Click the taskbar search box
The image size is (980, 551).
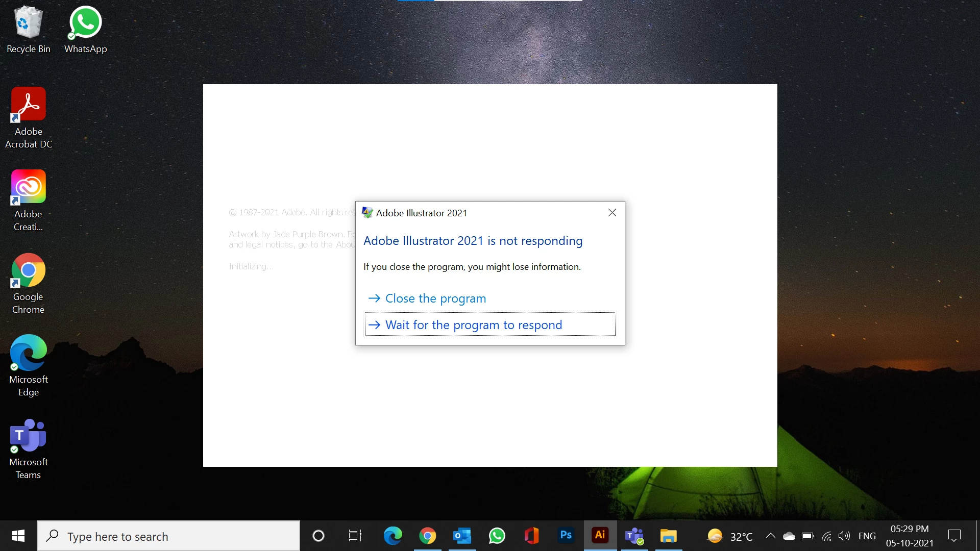(x=168, y=536)
